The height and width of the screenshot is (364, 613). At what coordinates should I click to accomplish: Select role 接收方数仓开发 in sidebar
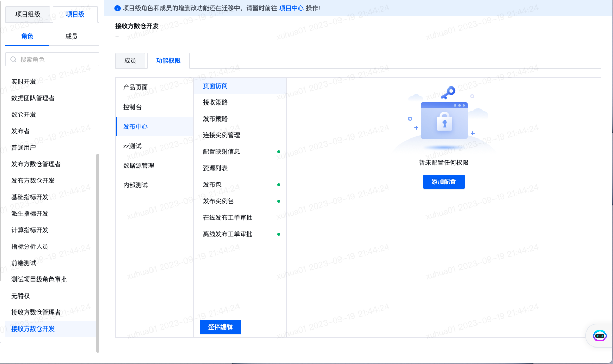click(x=50, y=329)
